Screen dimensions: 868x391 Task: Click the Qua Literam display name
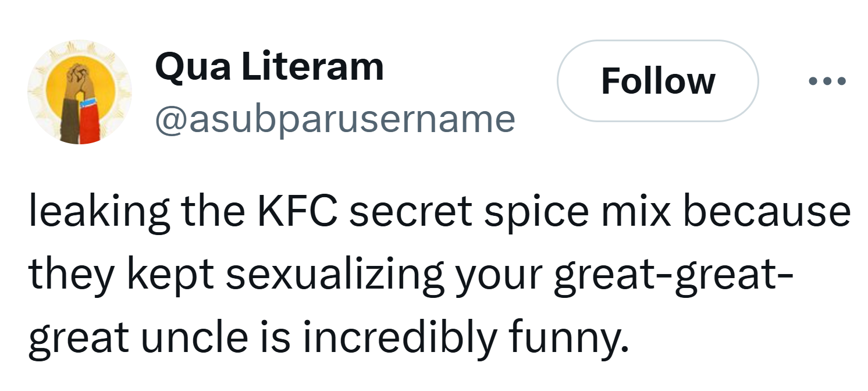269,67
